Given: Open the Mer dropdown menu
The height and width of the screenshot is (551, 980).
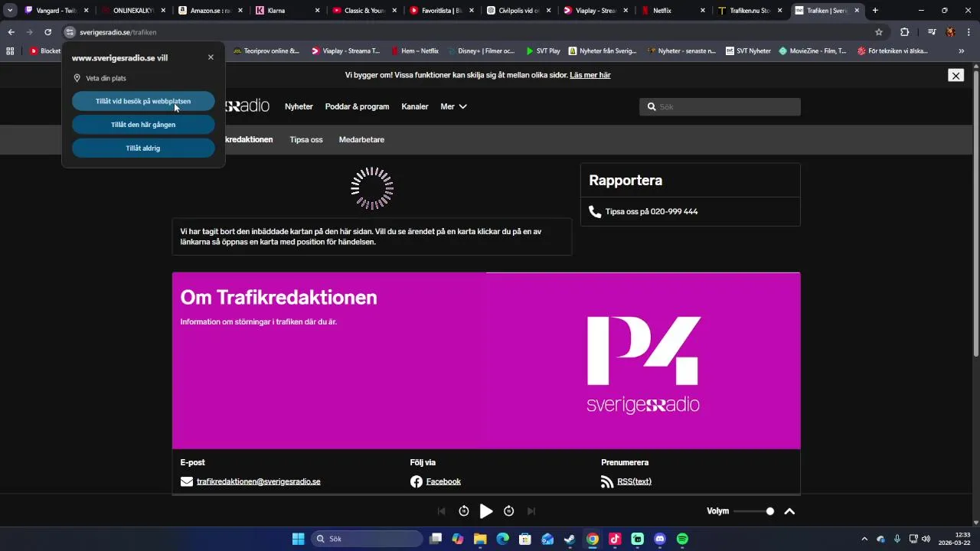Looking at the screenshot, I should click(x=454, y=106).
